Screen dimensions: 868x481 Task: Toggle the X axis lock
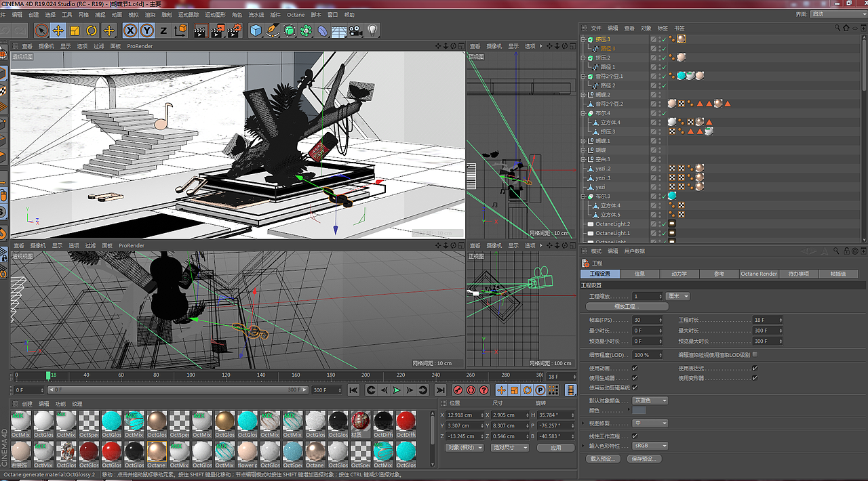130,30
